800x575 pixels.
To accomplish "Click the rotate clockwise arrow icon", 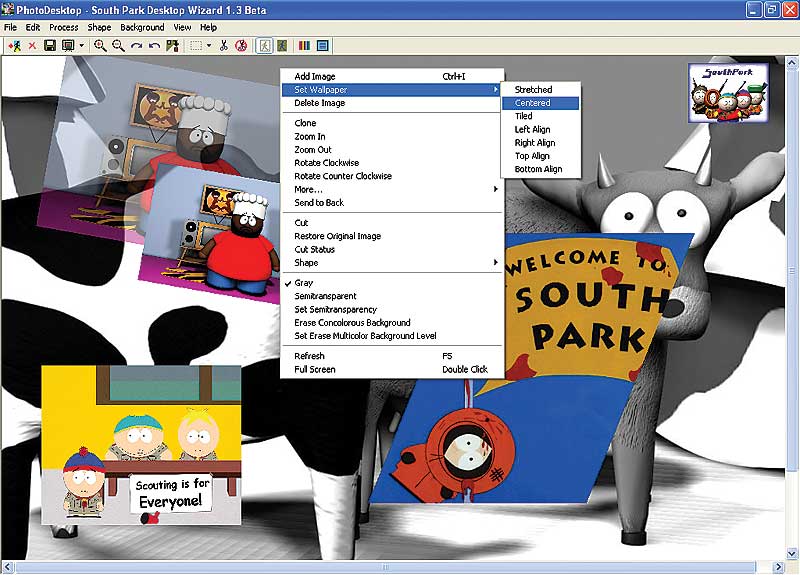I will [136, 46].
